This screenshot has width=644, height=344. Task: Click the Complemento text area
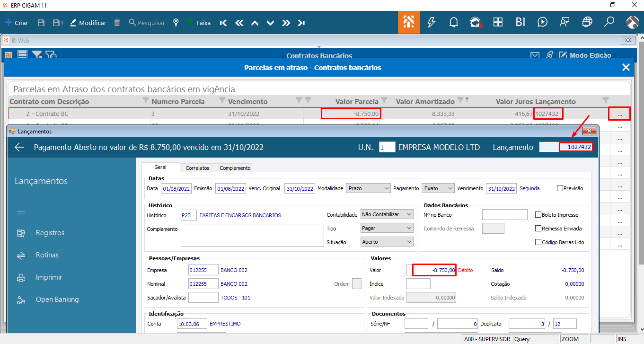(x=251, y=235)
